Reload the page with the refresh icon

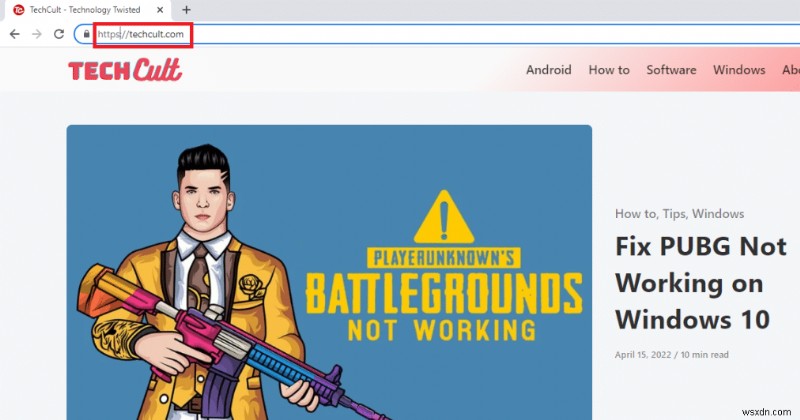pyautogui.click(x=59, y=34)
